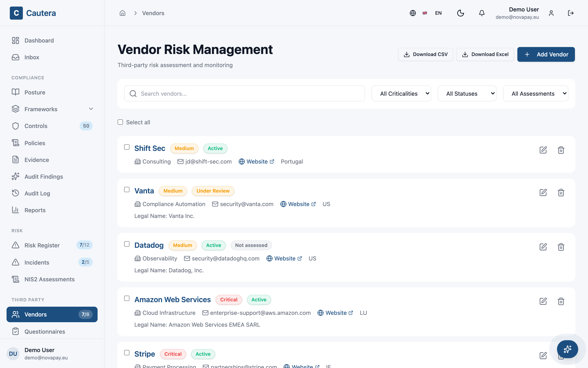
Task: Open the All Assessments dropdown
Action: coord(536,93)
